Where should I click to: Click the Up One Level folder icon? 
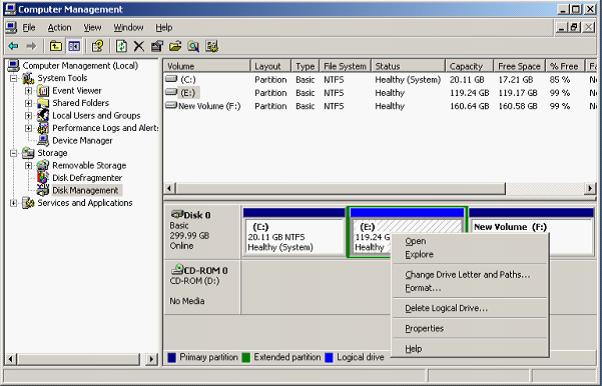56,46
